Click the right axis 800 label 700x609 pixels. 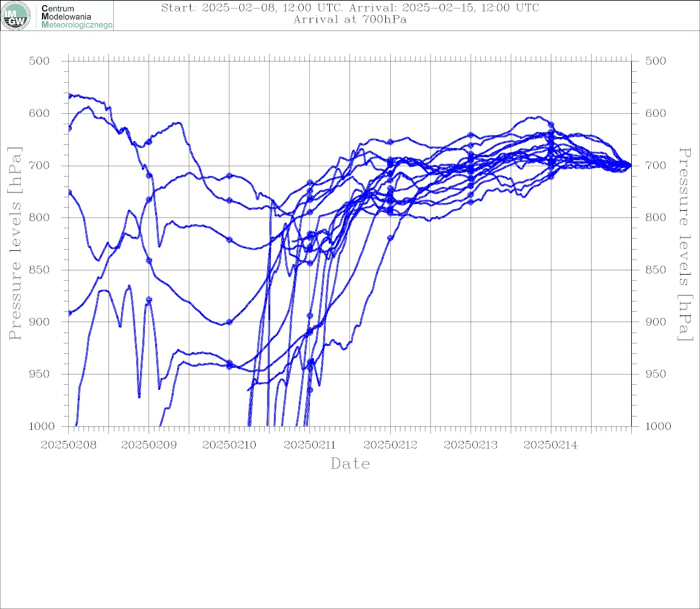(656, 217)
